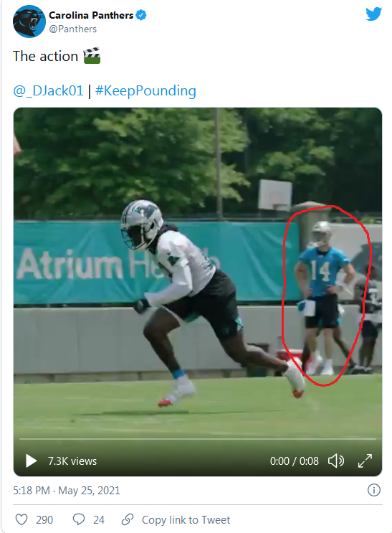Click the video frame showing player 14
This screenshot has height=533, width=392.
198,272
